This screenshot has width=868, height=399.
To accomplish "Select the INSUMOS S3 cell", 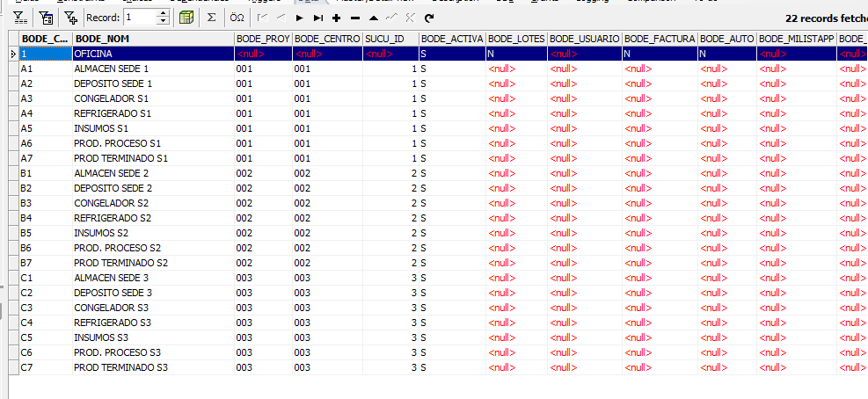I will (153, 337).
